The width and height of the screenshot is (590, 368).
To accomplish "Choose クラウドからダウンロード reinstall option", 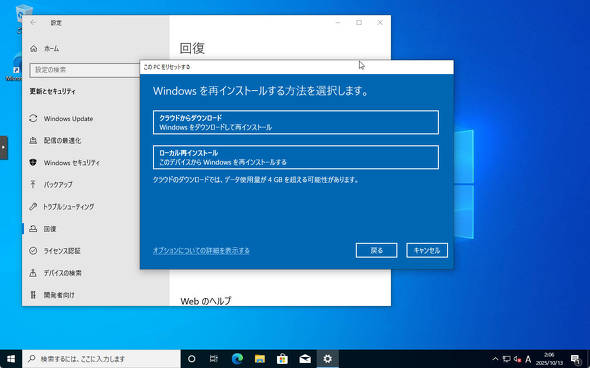I will [x=296, y=122].
